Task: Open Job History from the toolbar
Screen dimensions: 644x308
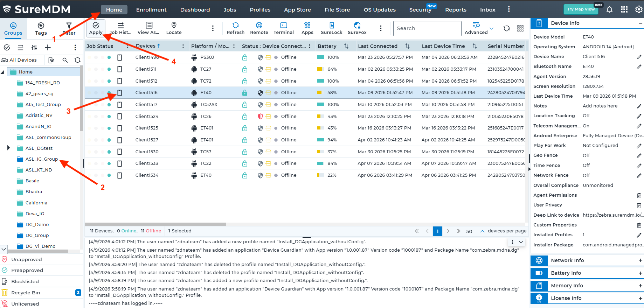Action: (x=120, y=28)
